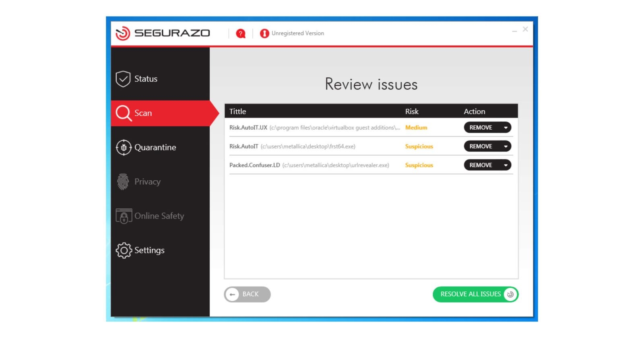Image resolution: width=644 pixels, height=338 pixels.
Task: Open the Settings label in sidebar
Action: [x=149, y=250]
